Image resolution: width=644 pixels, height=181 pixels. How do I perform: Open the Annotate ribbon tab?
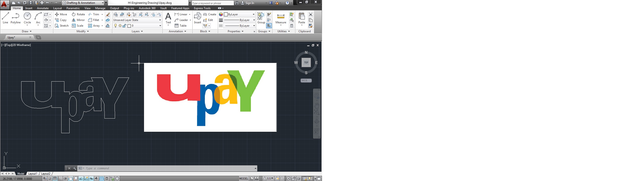[x=43, y=8]
